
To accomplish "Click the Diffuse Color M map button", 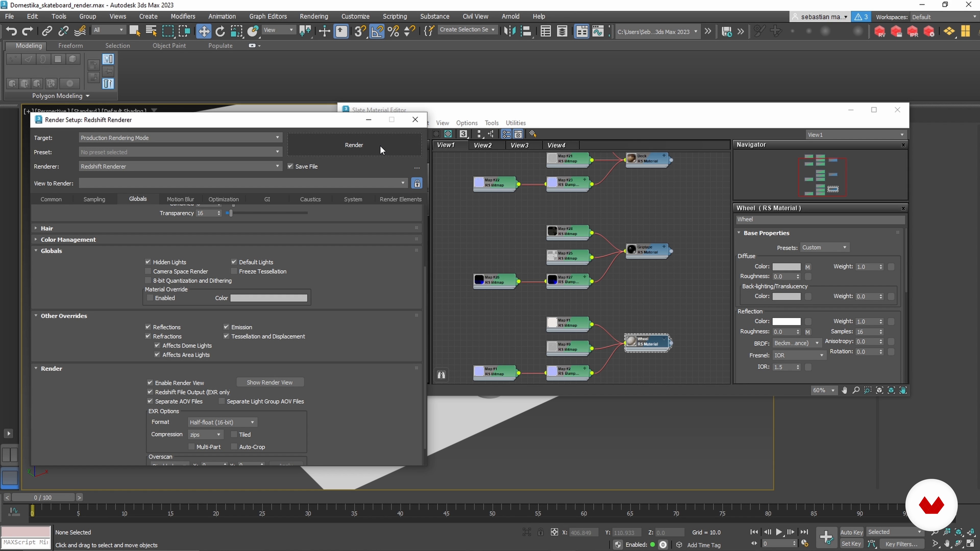I will click(808, 267).
